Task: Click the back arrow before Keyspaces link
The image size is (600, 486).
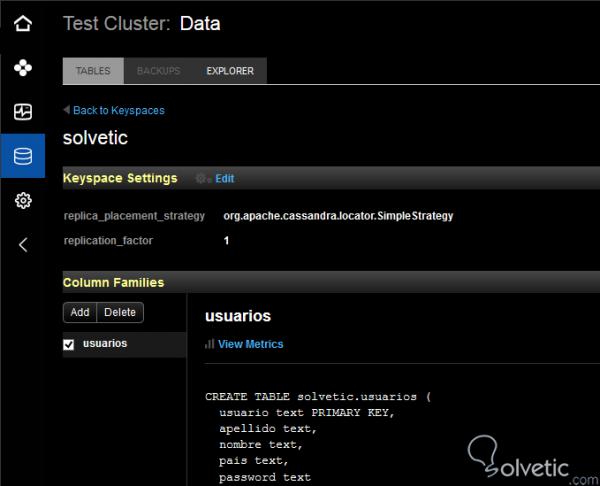Action: 66,110
